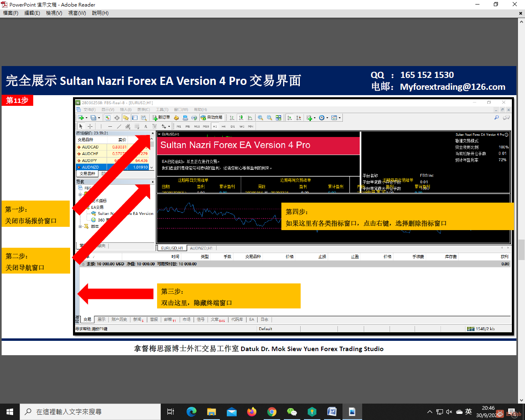
Task: Select the H4 timeframe in MT4 toolbar
Action: pos(224,126)
